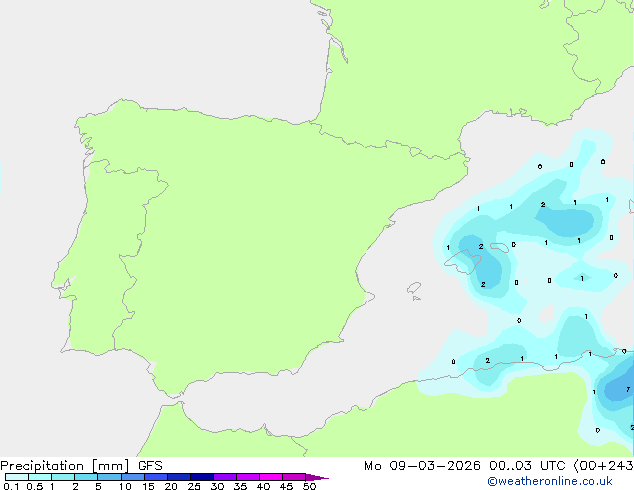
Task: Click the map value 7 near the right edge
Action: [628, 389]
